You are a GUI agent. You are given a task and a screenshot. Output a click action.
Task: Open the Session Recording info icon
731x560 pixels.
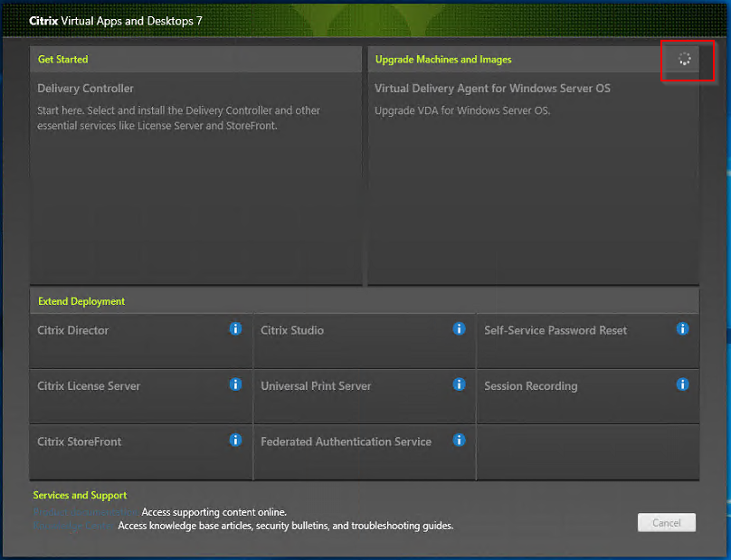tap(682, 384)
